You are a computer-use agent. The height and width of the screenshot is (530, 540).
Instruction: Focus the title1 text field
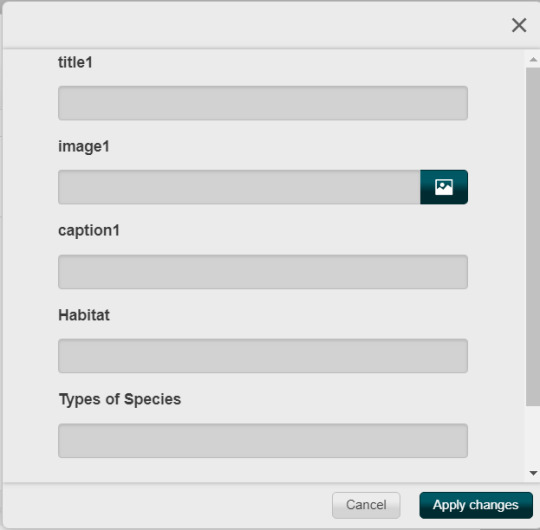pos(263,103)
